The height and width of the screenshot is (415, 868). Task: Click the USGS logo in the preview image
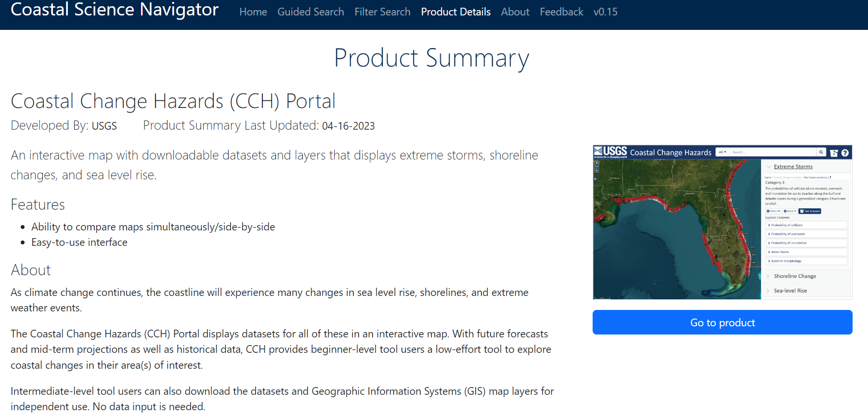610,152
